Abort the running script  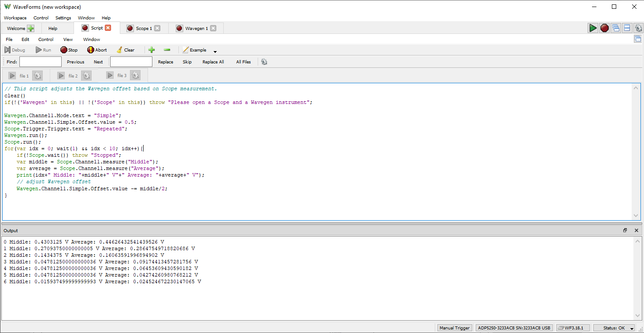pos(97,50)
